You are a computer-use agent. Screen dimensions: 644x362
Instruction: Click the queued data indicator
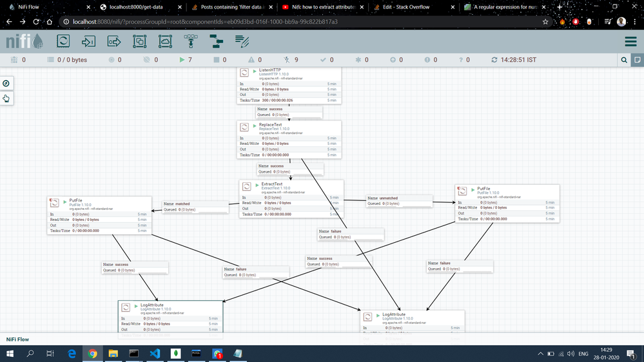point(50,60)
